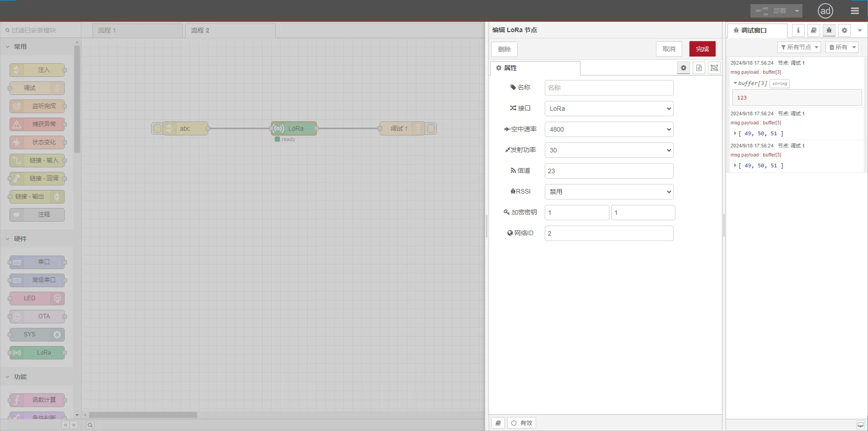Click search flows magnifier below canvas
The width and height of the screenshot is (868, 431).
[x=90, y=425]
